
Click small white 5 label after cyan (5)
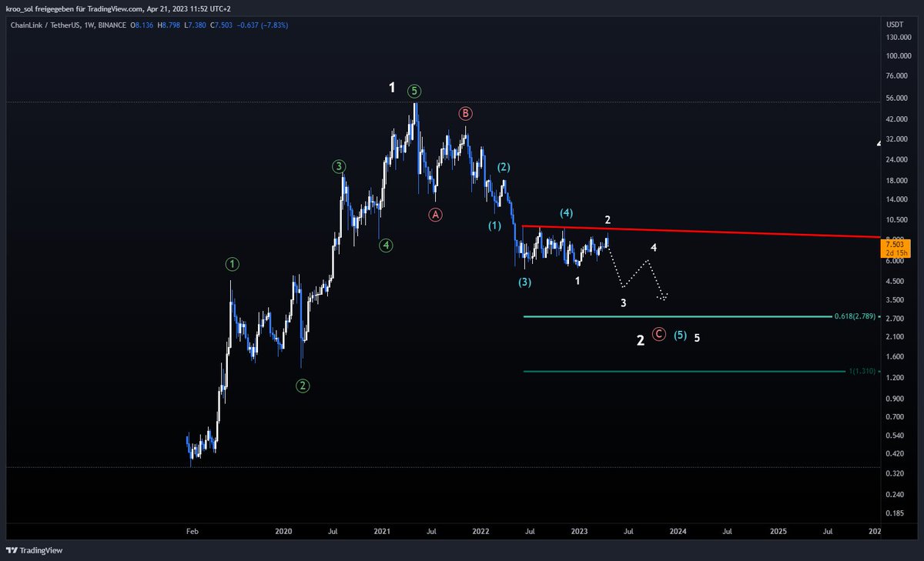click(697, 338)
